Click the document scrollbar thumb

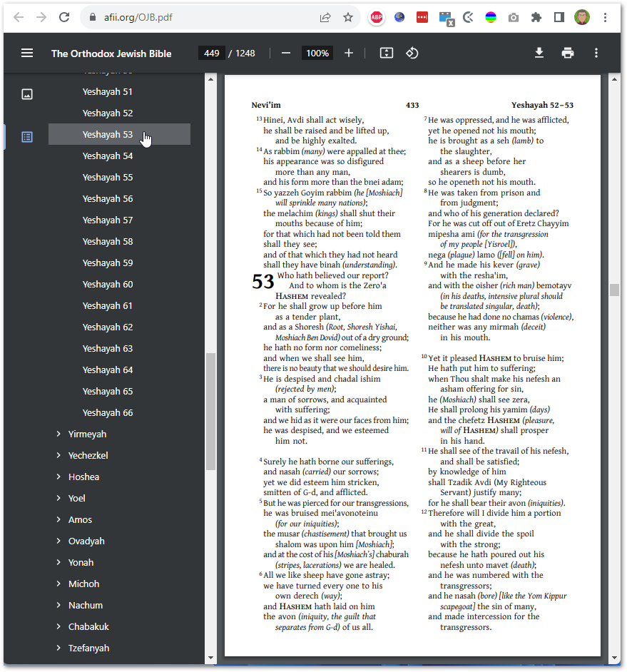tap(615, 290)
